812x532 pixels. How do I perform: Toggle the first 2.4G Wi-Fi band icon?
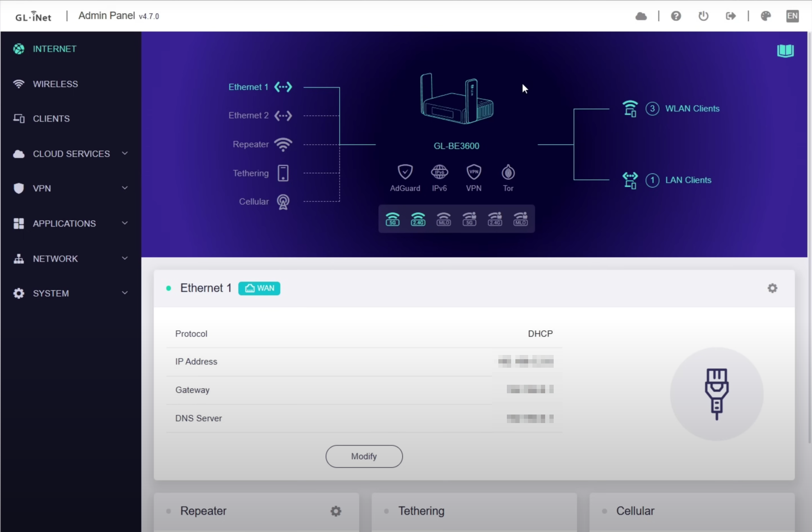(418, 219)
